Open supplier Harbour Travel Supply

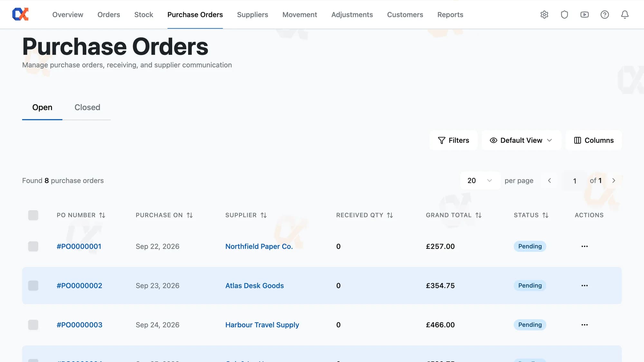click(x=262, y=325)
